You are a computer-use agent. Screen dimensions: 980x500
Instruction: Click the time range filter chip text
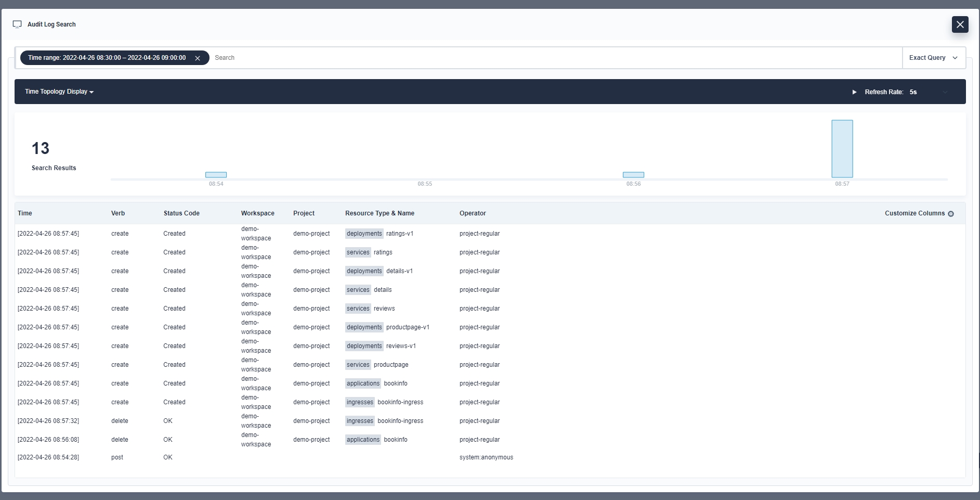coord(107,58)
